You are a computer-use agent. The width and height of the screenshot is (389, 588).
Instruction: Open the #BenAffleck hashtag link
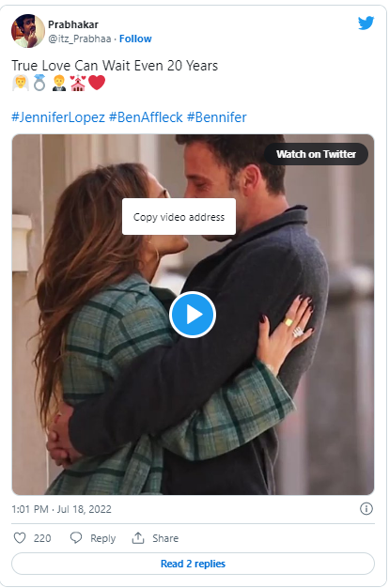click(146, 117)
